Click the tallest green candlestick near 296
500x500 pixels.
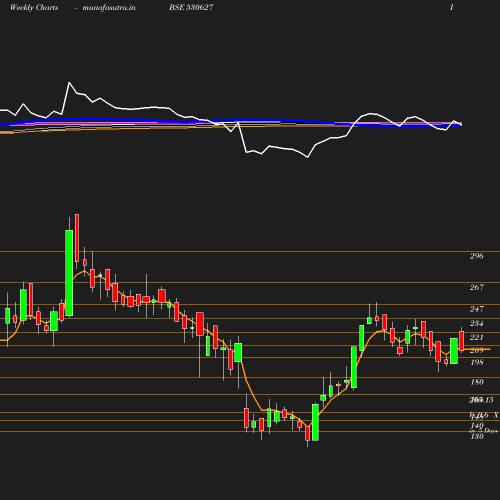tap(69, 273)
